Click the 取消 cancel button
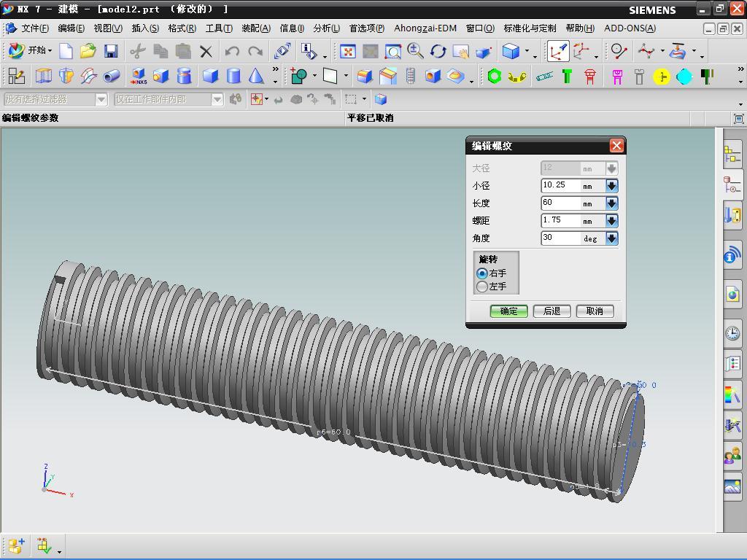The image size is (747, 560). [595, 311]
